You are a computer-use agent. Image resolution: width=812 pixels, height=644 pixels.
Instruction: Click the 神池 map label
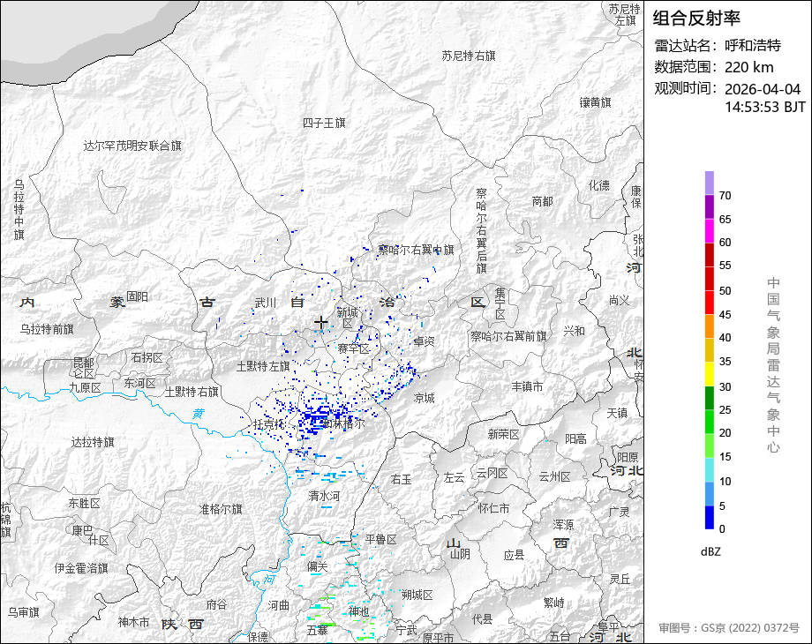click(358, 612)
